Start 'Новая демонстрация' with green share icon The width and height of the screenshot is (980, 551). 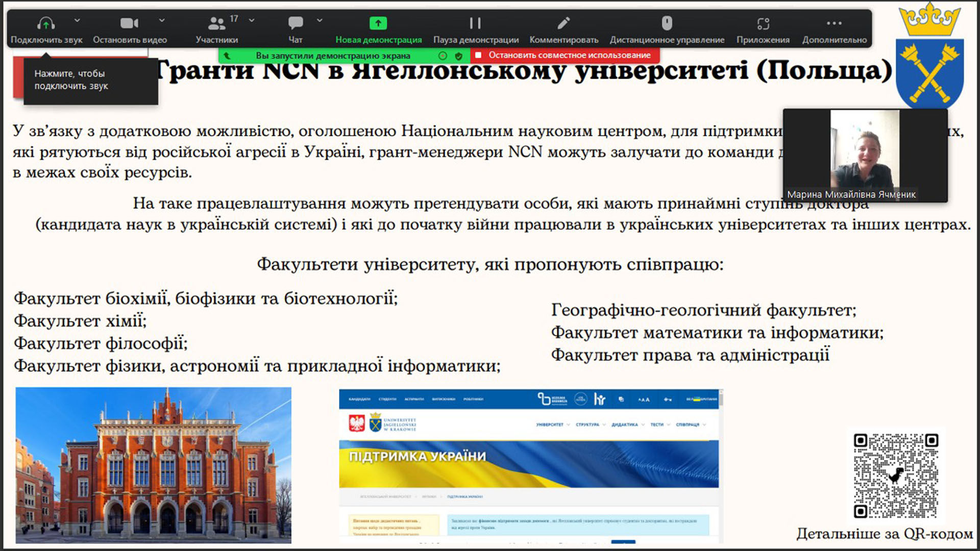pyautogui.click(x=378, y=23)
